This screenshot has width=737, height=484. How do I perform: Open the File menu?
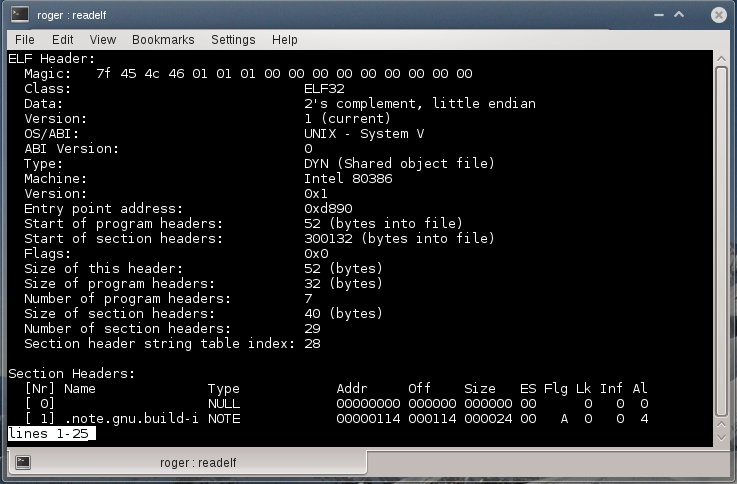pos(25,40)
